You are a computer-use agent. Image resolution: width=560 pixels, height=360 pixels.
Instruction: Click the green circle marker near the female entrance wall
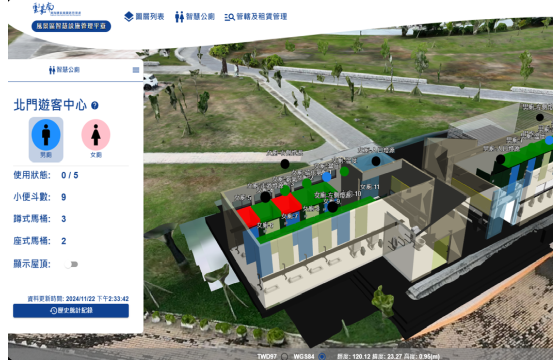tap(344, 171)
